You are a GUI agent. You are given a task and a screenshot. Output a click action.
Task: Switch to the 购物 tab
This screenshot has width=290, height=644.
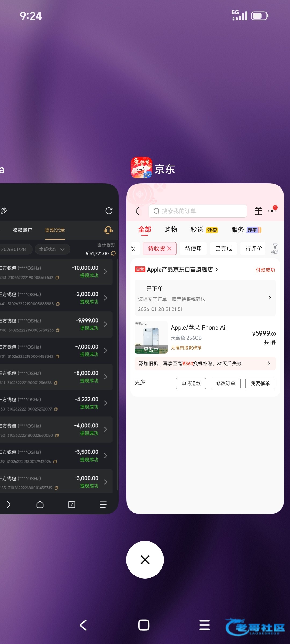click(x=171, y=230)
